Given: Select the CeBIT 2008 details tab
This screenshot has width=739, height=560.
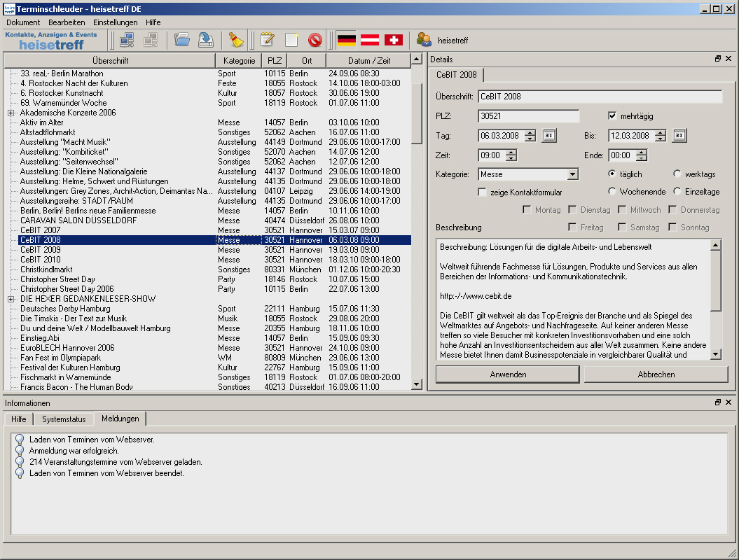Looking at the screenshot, I should click(457, 74).
